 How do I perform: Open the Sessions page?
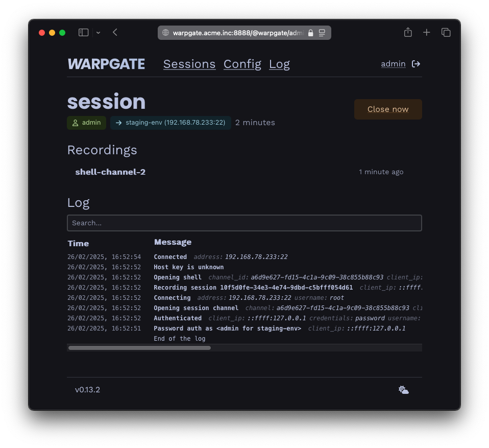(189, 64)
